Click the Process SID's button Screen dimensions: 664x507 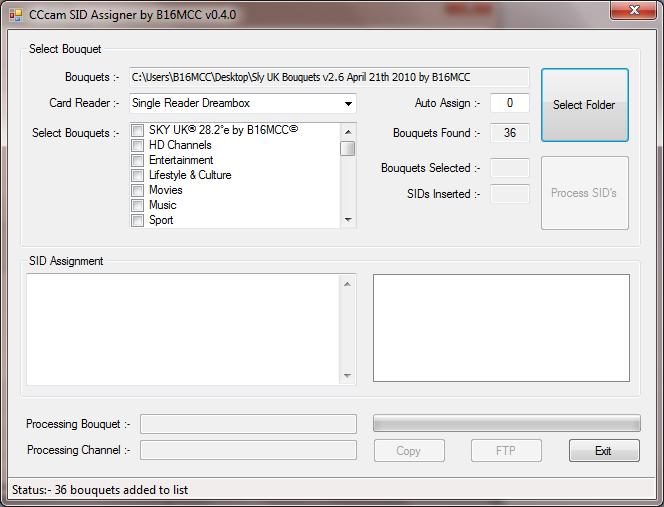(584, 193)
